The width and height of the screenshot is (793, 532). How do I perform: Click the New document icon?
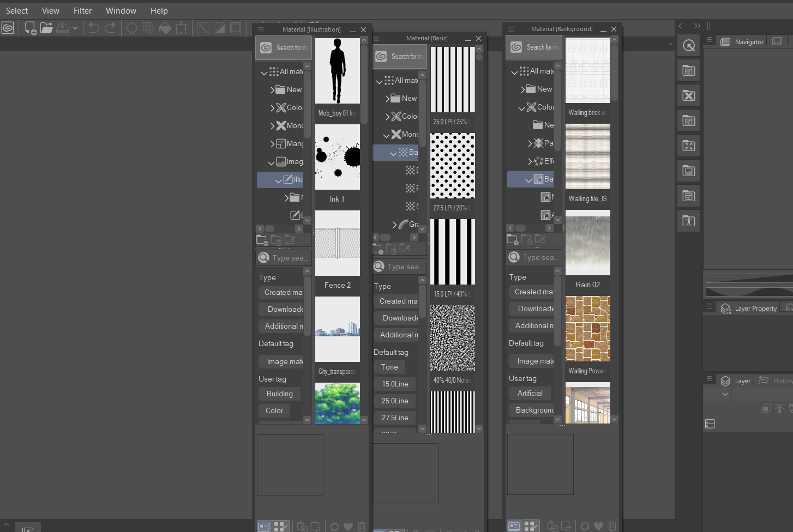31,28
